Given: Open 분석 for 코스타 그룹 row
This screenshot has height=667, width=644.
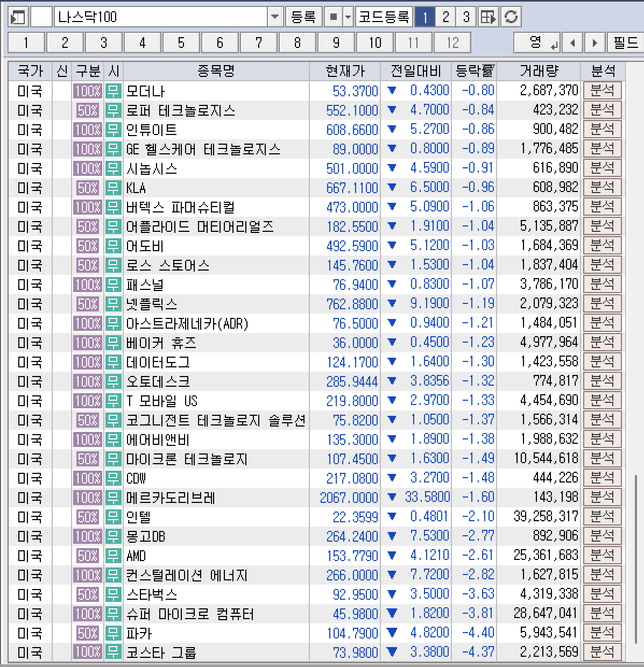Looking at the screenshot, I should (x=602, y=652).
